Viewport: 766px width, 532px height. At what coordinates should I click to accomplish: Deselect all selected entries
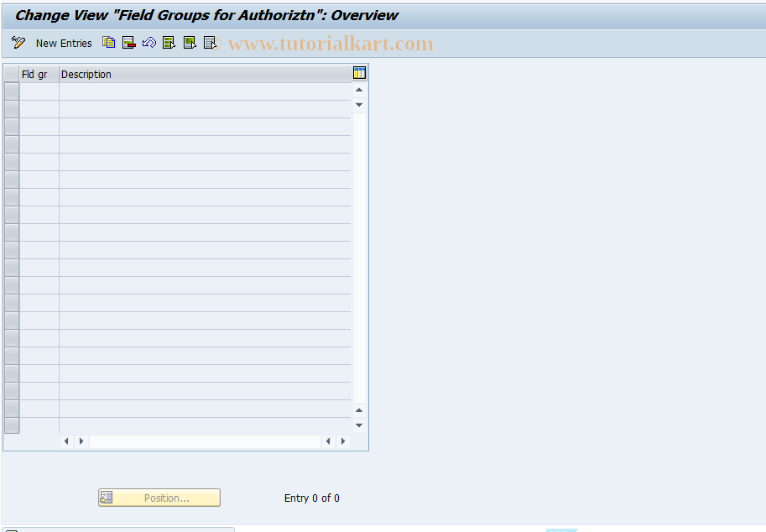(x=209, y=43)
